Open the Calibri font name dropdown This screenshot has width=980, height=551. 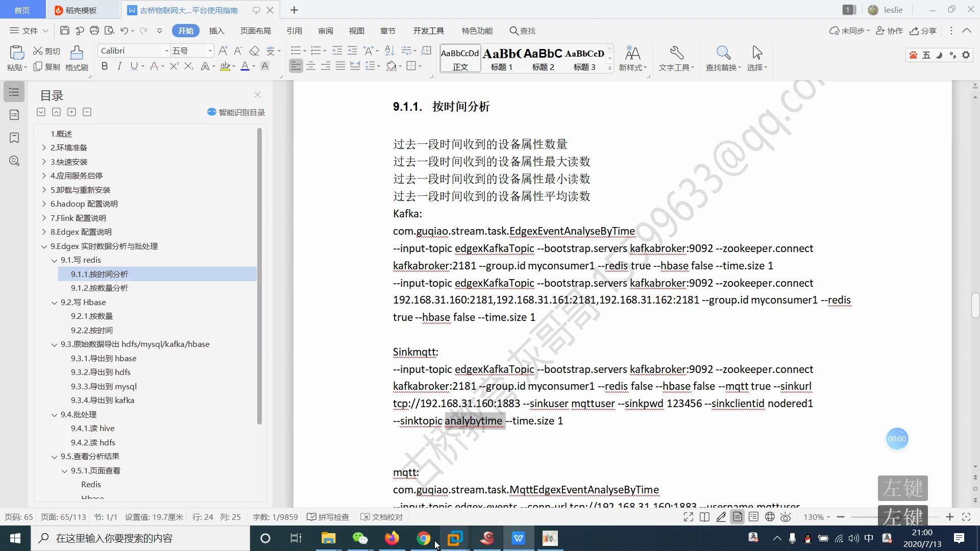166,51
